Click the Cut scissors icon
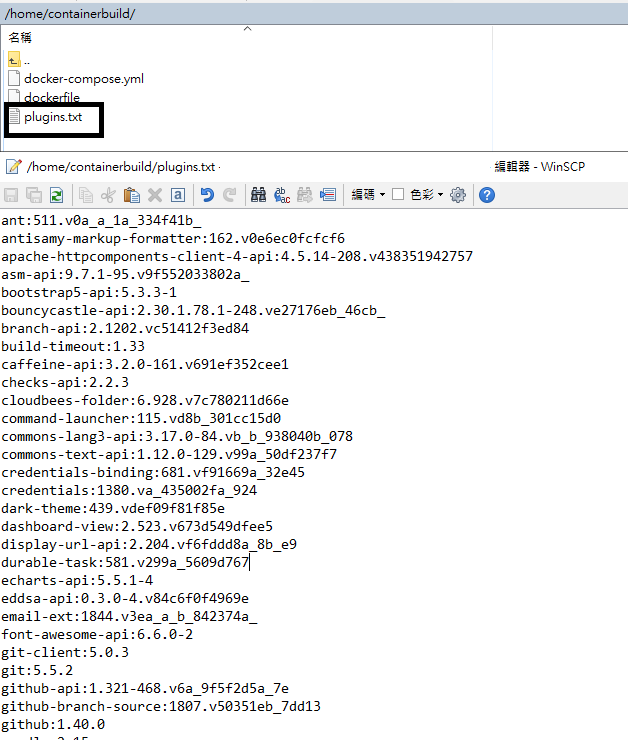Screen dimensions: 628x740 (108, 195)
